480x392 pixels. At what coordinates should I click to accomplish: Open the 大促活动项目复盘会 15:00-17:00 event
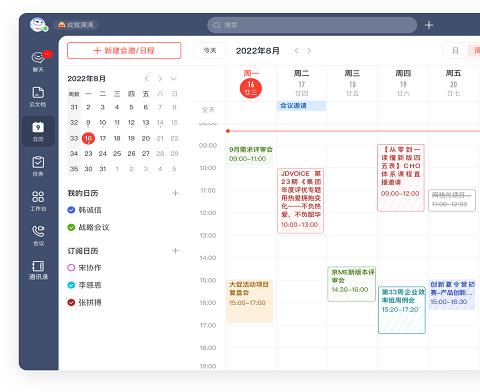[x=249, y=301]
